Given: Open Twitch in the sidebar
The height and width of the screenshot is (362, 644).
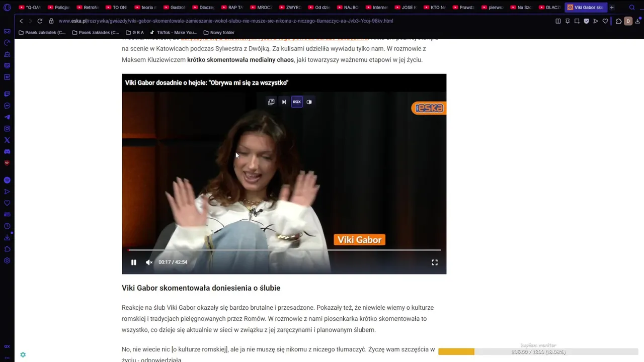Looking at the screenshot, I should (x=7, y=94).
